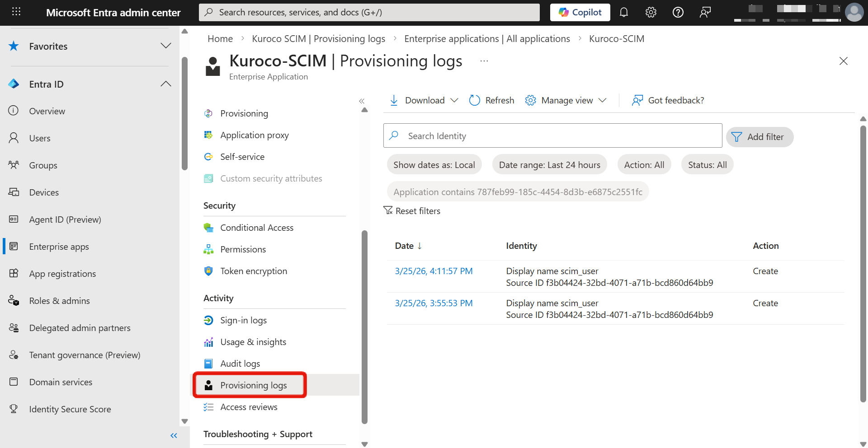Expand the Manage view dropdown
868x448 pixels.
[x=566, y=100]
